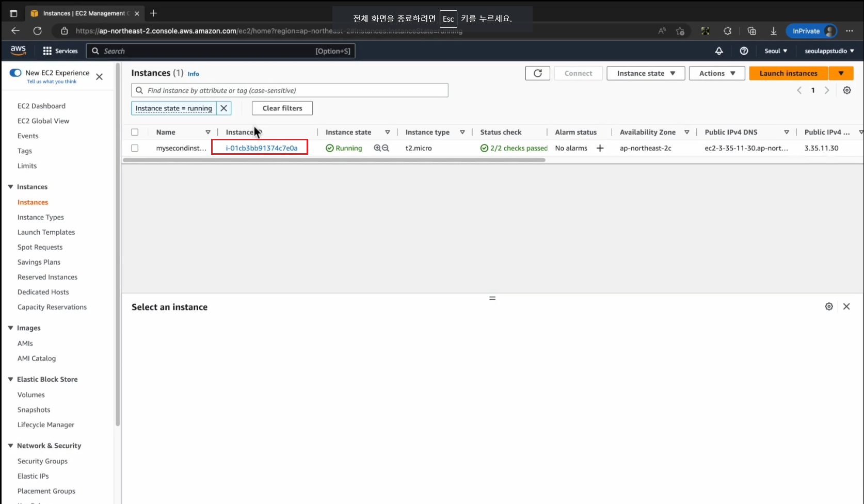Remove the Instance state = running filter
Image resolution: width=864 pixels, height=504 pixels.
tap(223, 108)
